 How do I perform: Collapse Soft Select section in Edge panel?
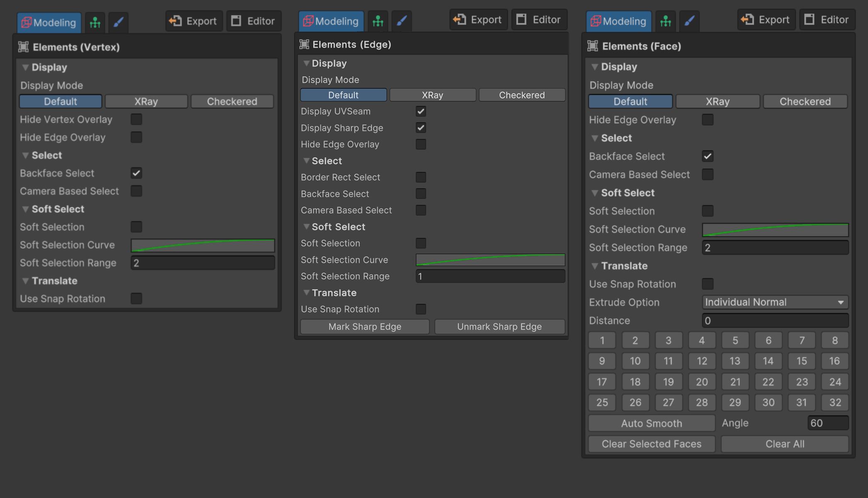pos(306,227)
